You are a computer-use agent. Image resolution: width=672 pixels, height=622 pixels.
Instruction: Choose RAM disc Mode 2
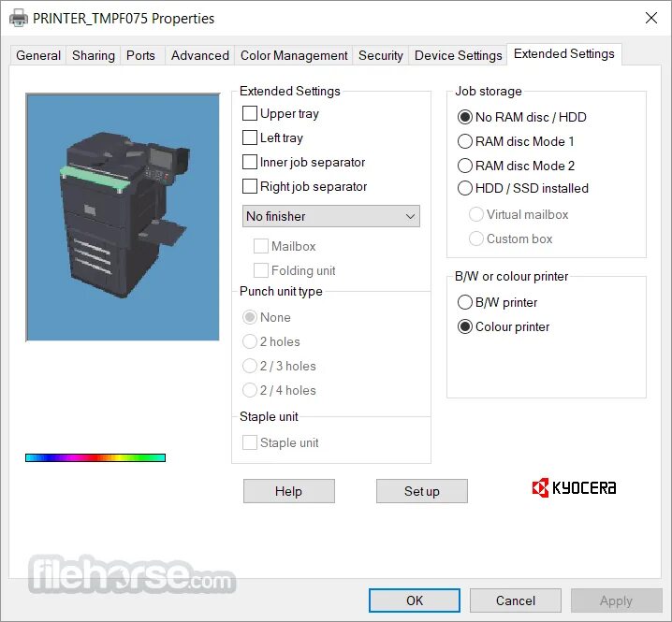tap(465, 166)
